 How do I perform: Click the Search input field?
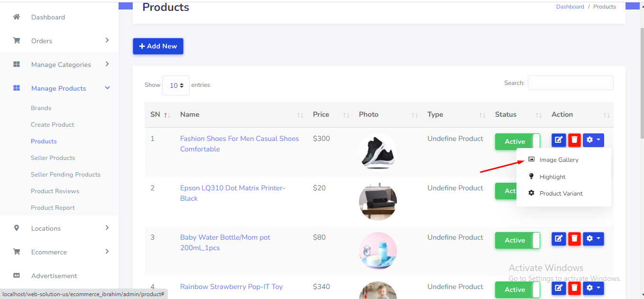point(570,83)
